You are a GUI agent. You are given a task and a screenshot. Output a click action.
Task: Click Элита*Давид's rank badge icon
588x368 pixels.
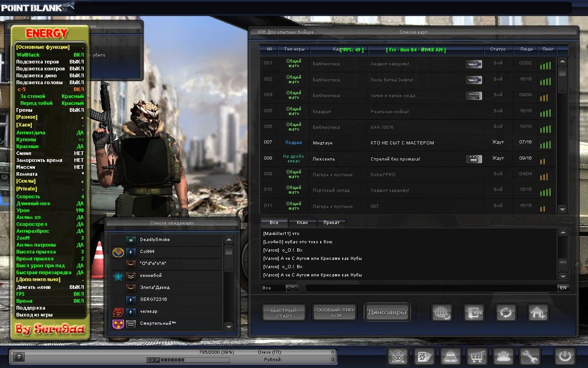(x=131, y=287)
